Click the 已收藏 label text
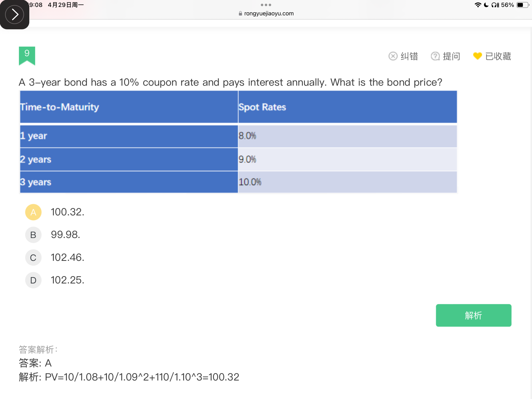Viewport: 532px width, 399px height. click(498, 56)
